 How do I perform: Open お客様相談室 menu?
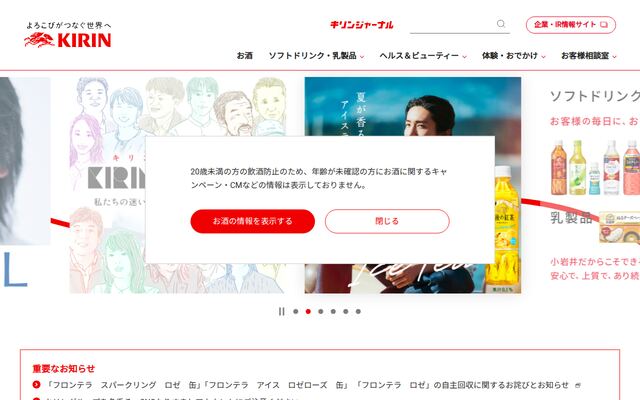click(585, 56)
